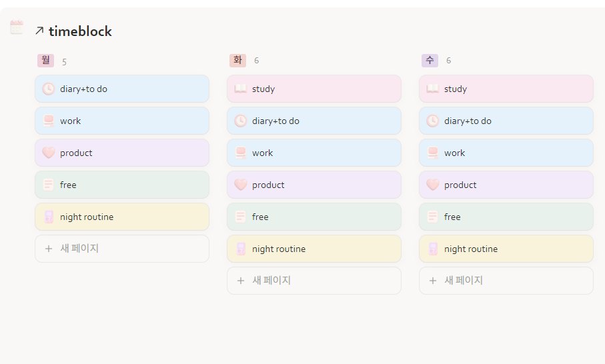Click the count 5 beside 월
This screenshot has width=605, height=364.
(x=65, y=62)
